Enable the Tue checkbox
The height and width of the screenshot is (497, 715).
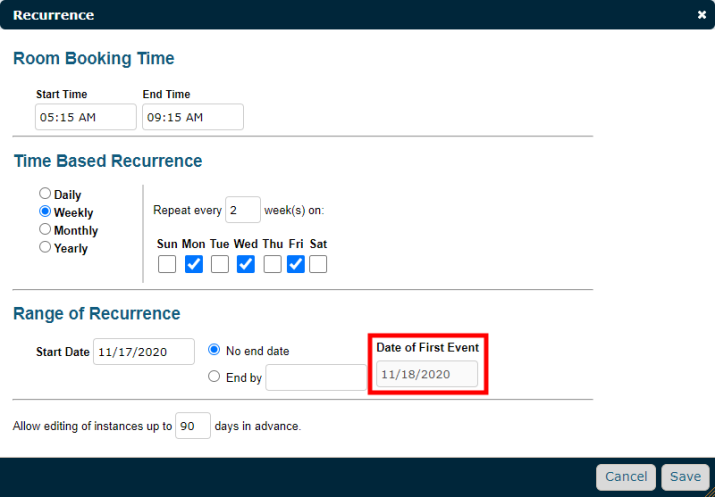click(220, 264)
